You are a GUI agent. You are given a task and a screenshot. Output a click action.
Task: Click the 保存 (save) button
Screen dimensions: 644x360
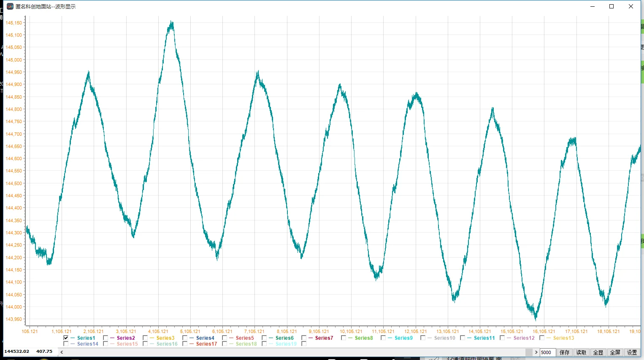(565, 352)
